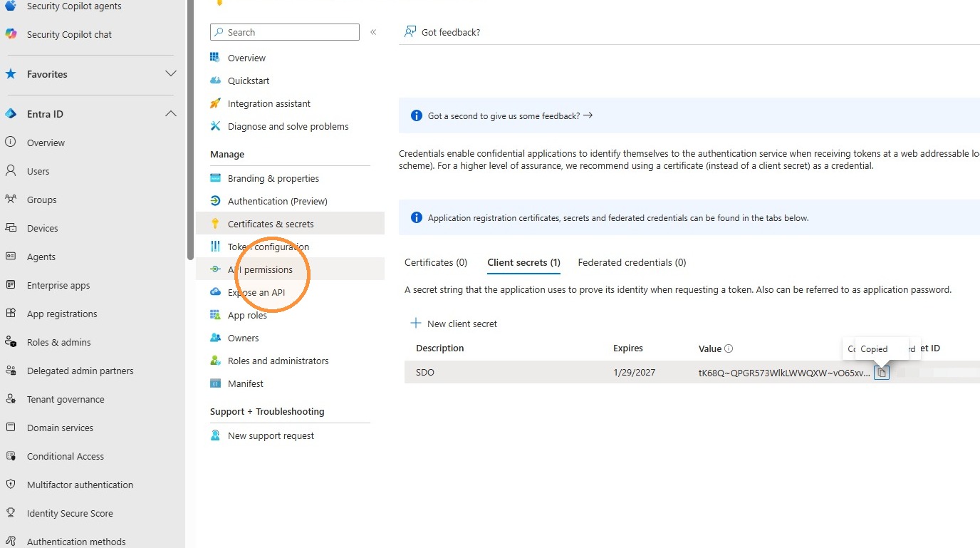Click the Manage section heading

coord(227,154)
